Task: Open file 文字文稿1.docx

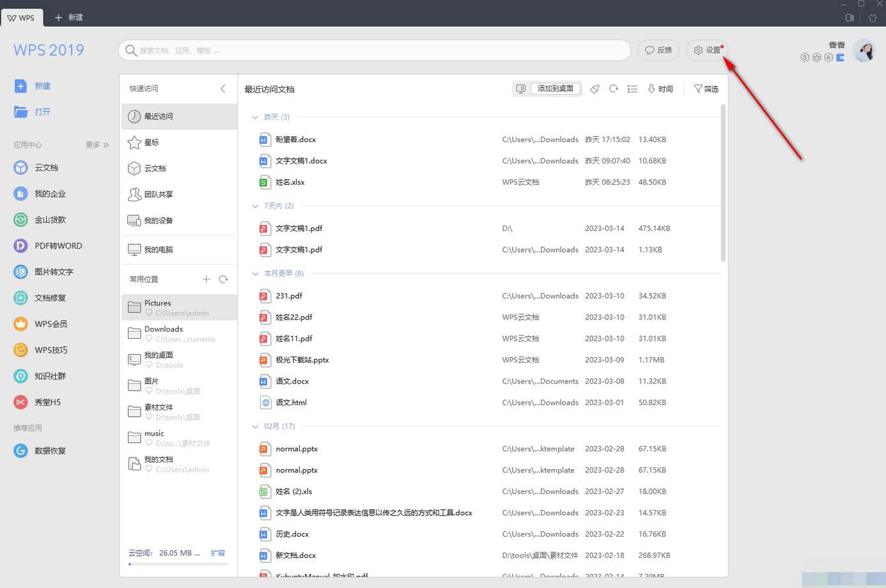Action: click(301, 160)
